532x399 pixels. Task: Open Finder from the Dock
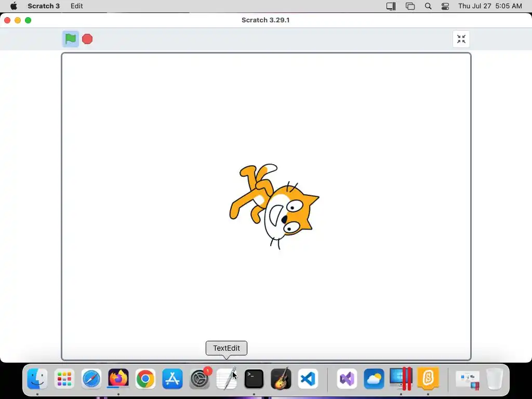37,379
